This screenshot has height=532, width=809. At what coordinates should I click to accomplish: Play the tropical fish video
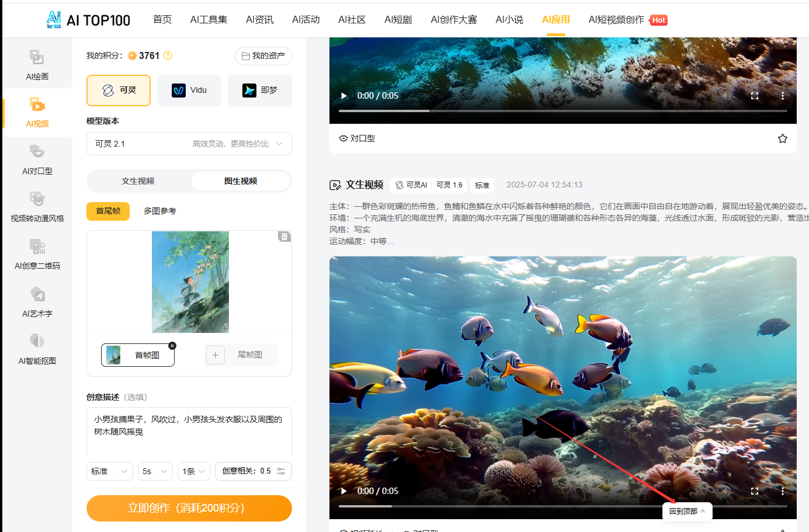[344, 491]
